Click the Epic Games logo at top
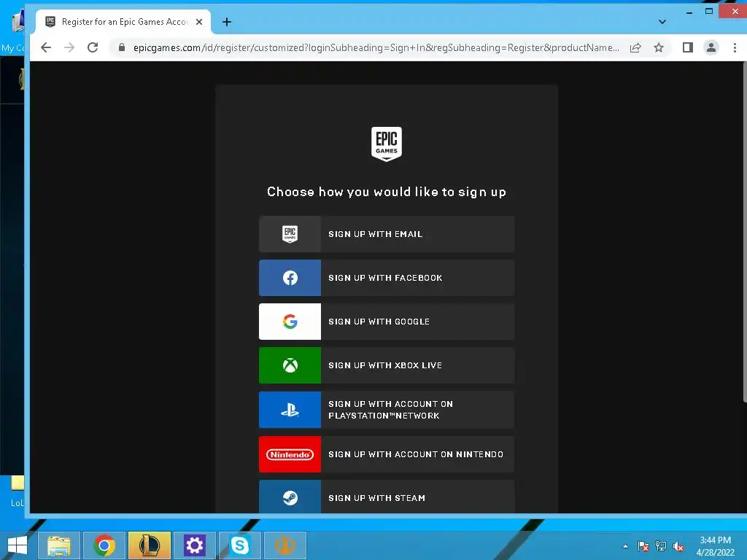The height and width of the screenshot is (560, 747). point(387,144)
